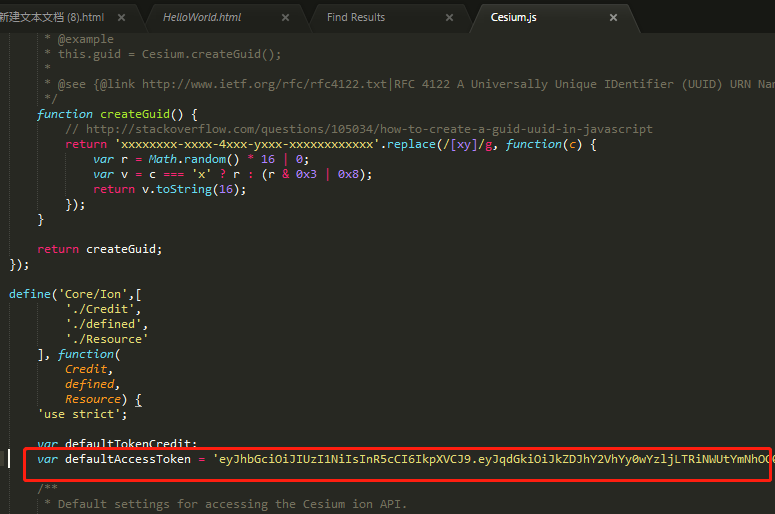The height and width of the screenshot is (514, 775).
Task: Click the 'return createGuid;' line
Action: [99, 249]
